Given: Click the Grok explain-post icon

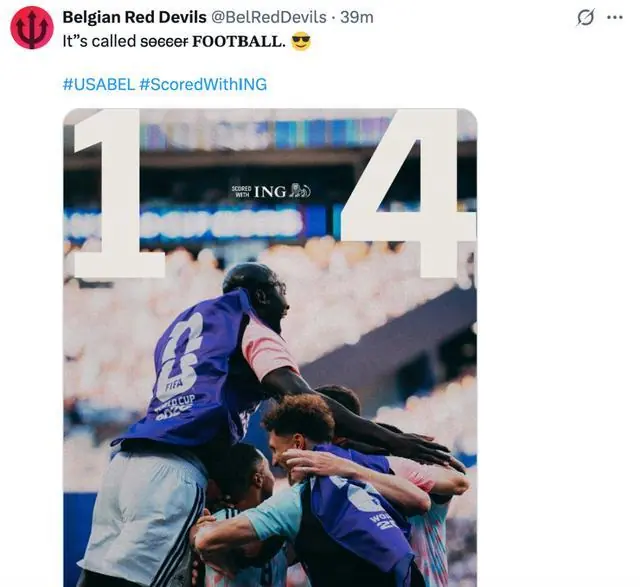Looking at the screenshot, I should click(585, 18).
